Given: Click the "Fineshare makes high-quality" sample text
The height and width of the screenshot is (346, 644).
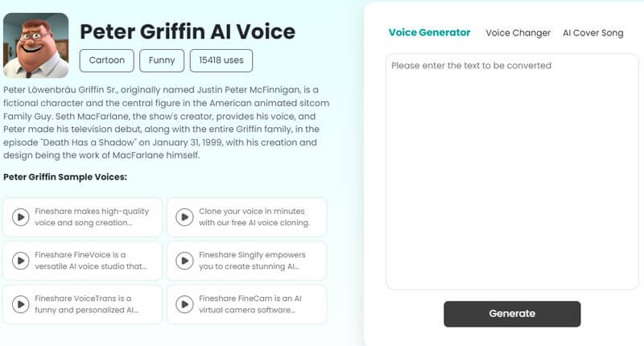Looking at the screenshot, I should click(x=92, y=217).
